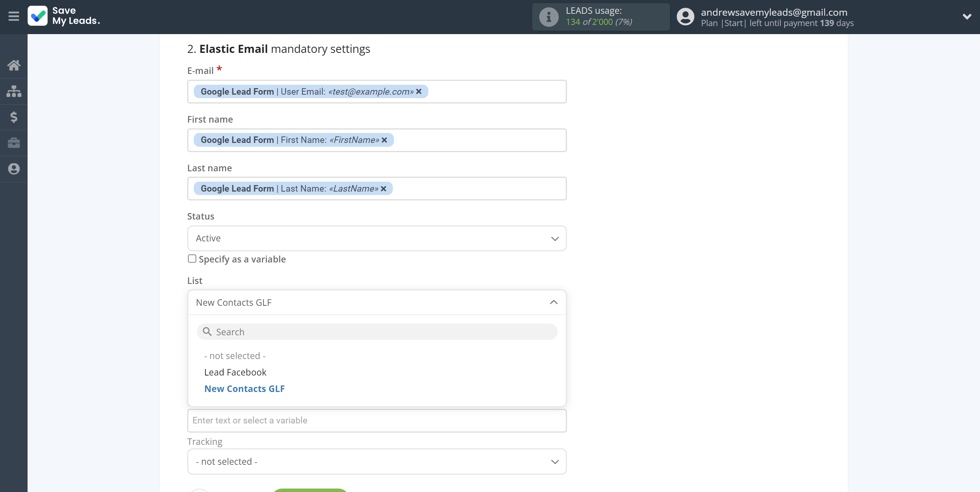
Task: Select the Lead Facebook list option
Action: [235, 372]
